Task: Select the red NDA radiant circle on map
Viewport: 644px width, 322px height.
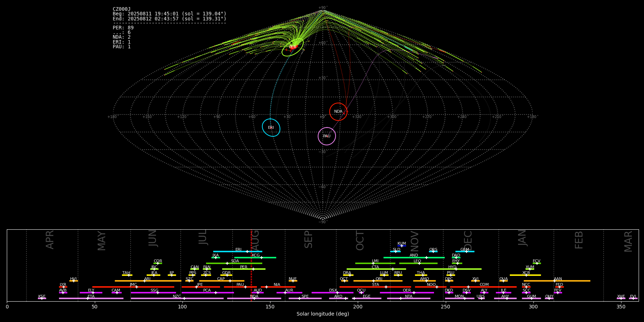Action: click(338, 112)
